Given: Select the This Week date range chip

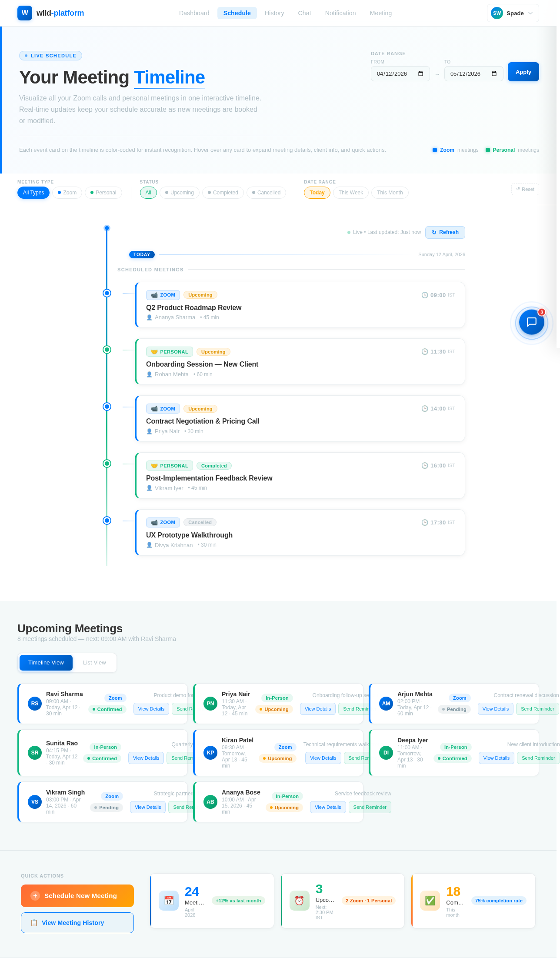Looking at the screenshot, I should pyautogui.click(x=351, y=193).
